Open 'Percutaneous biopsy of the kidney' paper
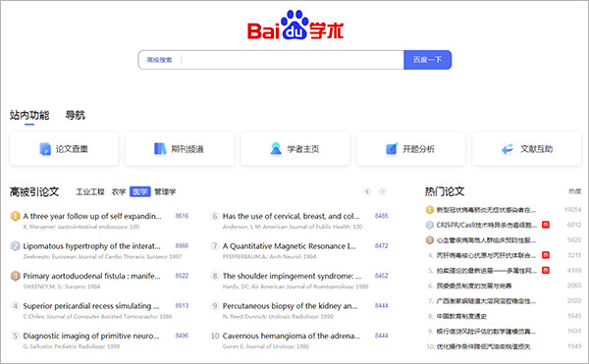This screenshot has width=589, height=364. tap(290, 306)
